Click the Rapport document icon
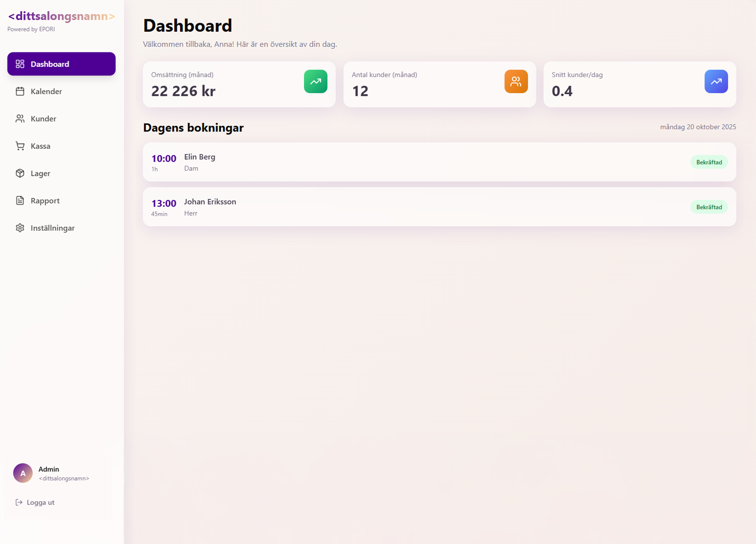 (x=20, y=200)
